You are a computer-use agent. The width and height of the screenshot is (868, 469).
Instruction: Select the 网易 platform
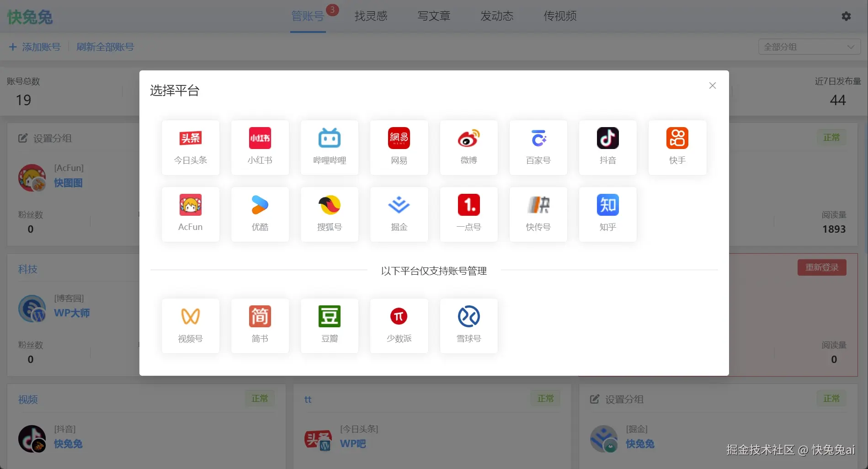399,147
